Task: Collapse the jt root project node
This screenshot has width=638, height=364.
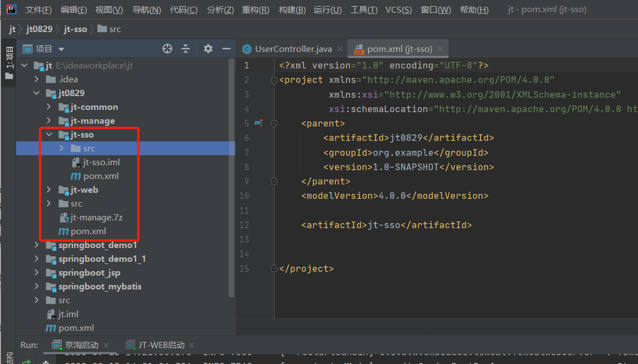Action: pos(24,66)
